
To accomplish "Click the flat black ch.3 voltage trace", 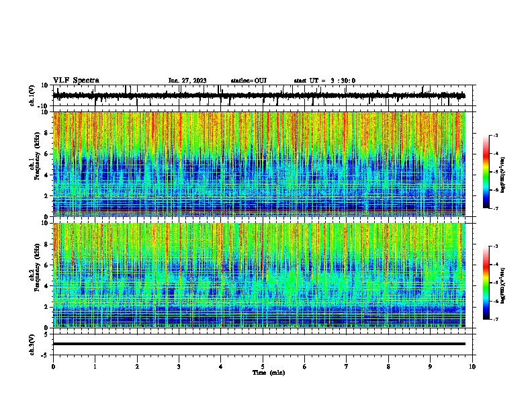I will click(x=259, y=344).
